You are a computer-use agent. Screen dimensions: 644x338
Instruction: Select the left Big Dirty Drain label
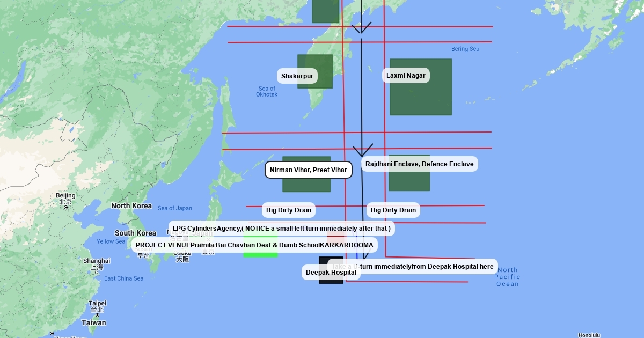[288, 210]
